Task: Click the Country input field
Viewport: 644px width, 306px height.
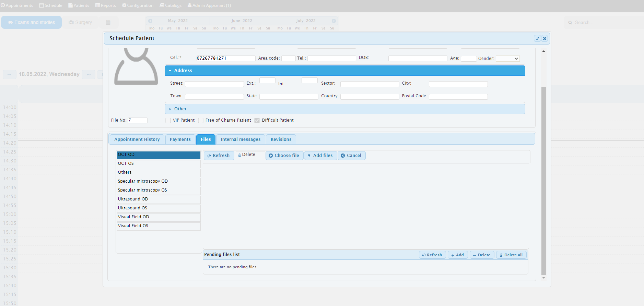Action: 370,97
